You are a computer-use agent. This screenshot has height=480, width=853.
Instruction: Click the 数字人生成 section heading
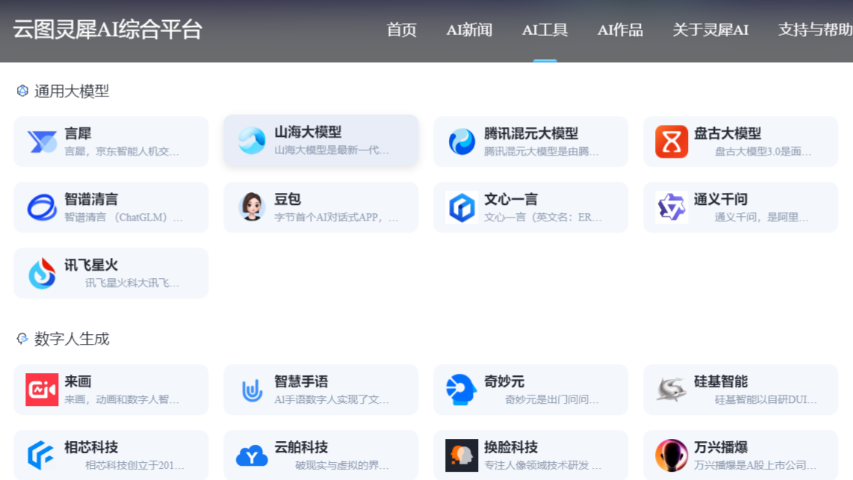(72, 339)
